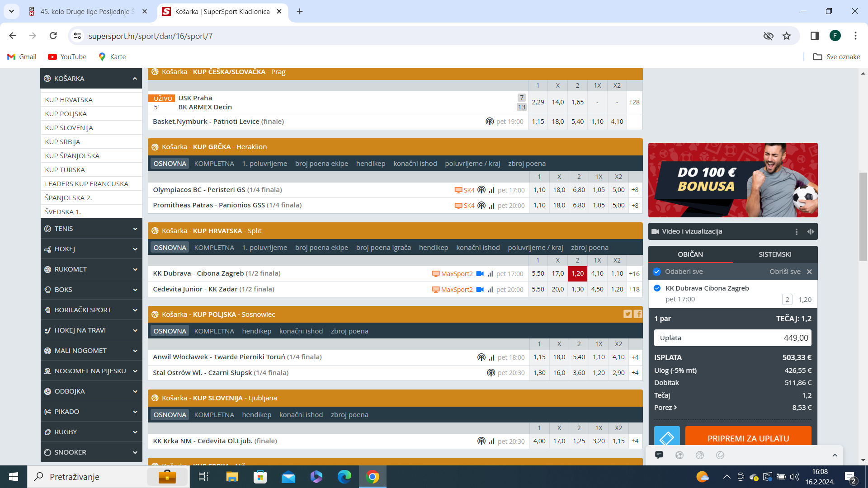Select the football icon in chat bar

coord(679,455)
